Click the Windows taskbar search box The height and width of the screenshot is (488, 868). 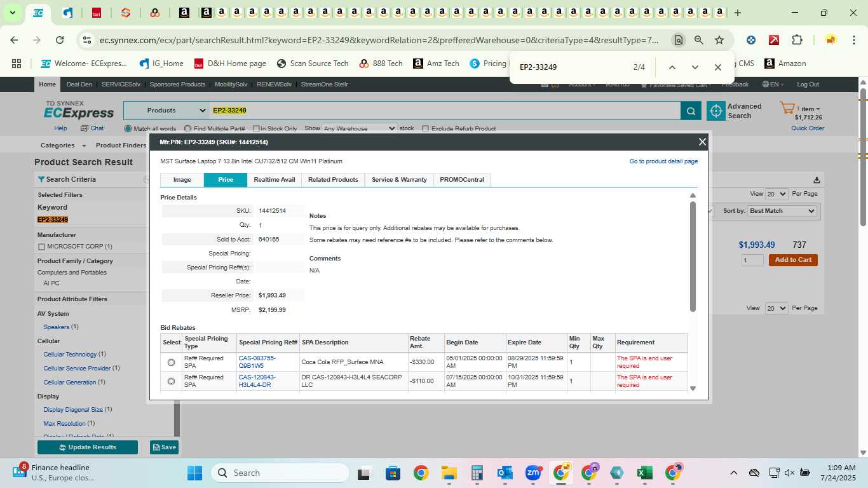280,473
